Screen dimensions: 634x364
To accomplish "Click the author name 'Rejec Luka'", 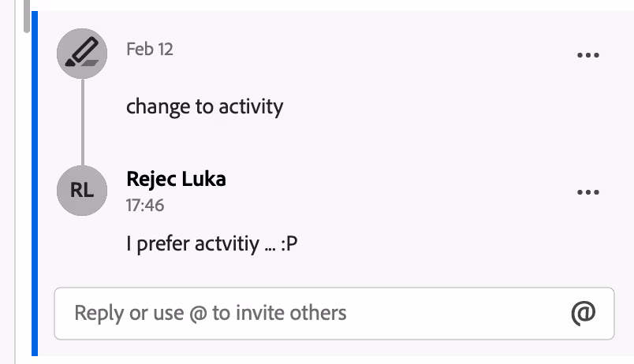I will pos(176,179).
